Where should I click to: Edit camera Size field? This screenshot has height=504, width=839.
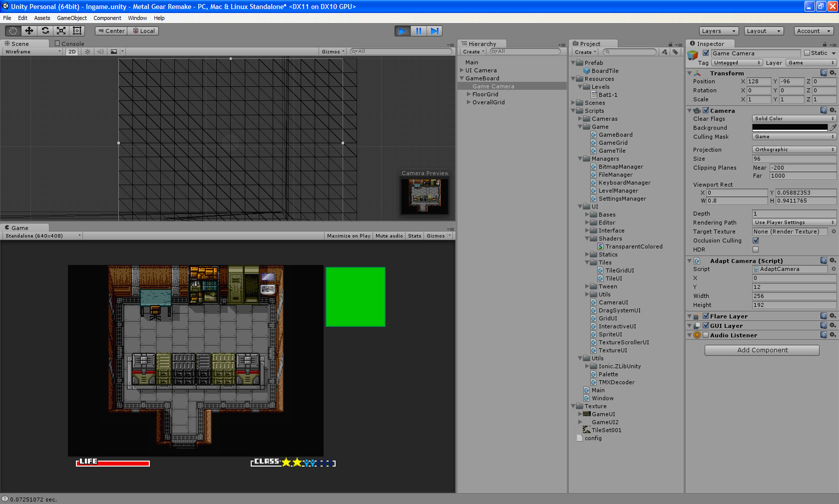coord(794,159)
